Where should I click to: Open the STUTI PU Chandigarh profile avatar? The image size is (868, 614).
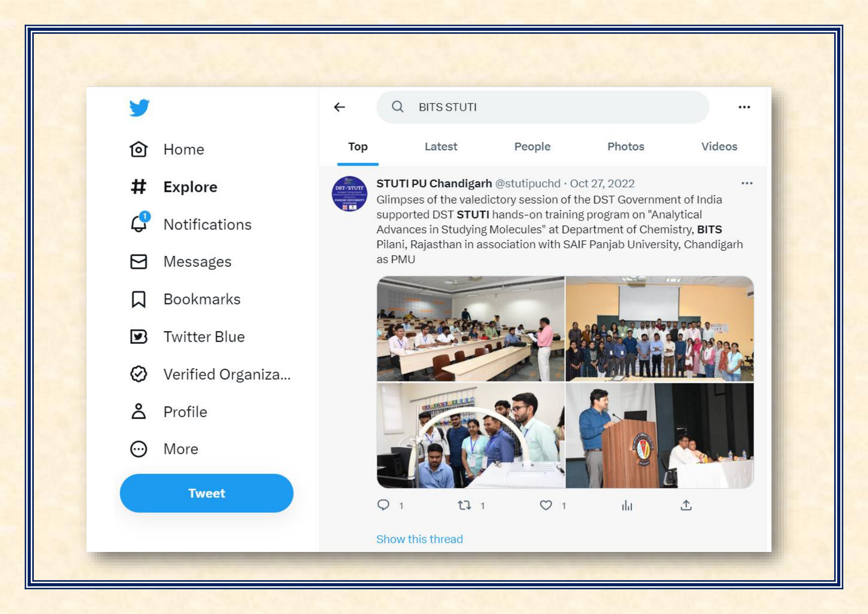click(349, 193)
